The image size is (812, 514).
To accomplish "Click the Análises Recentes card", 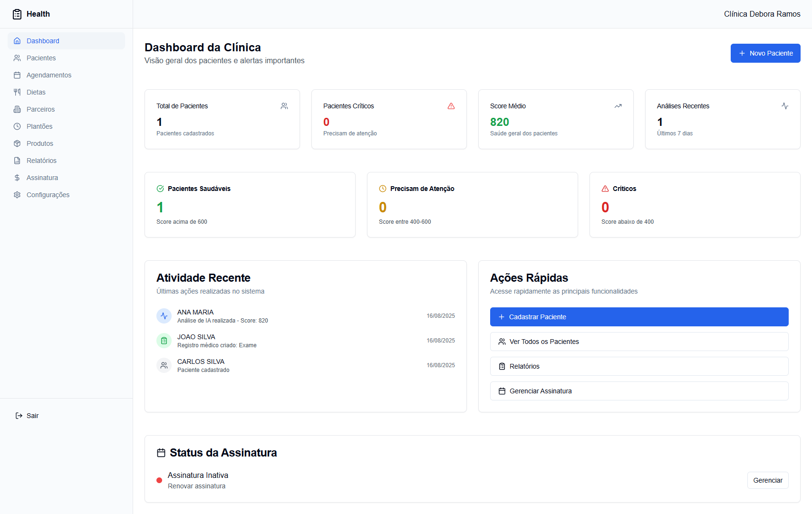I will (x=723, y=119).
